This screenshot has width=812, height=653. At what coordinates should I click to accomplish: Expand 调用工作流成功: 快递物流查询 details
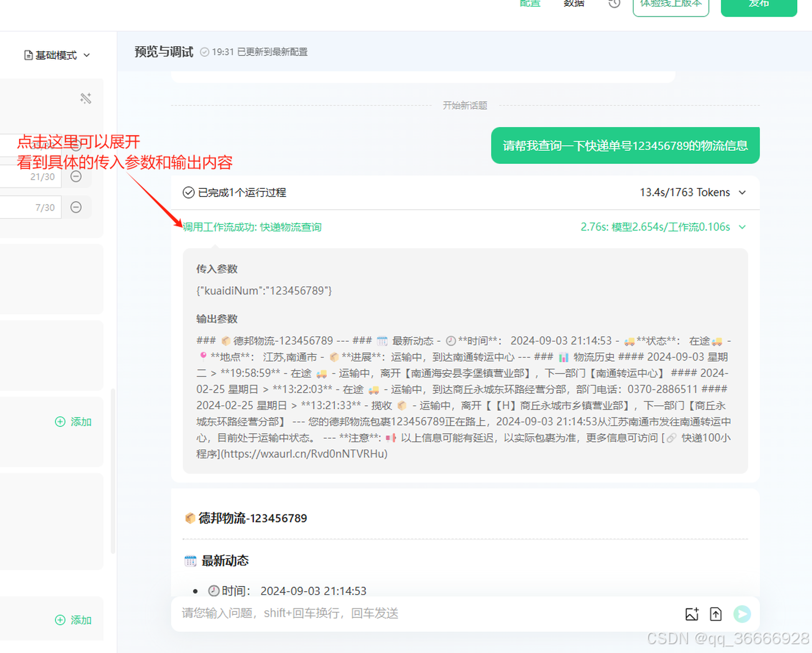point(252,227)
